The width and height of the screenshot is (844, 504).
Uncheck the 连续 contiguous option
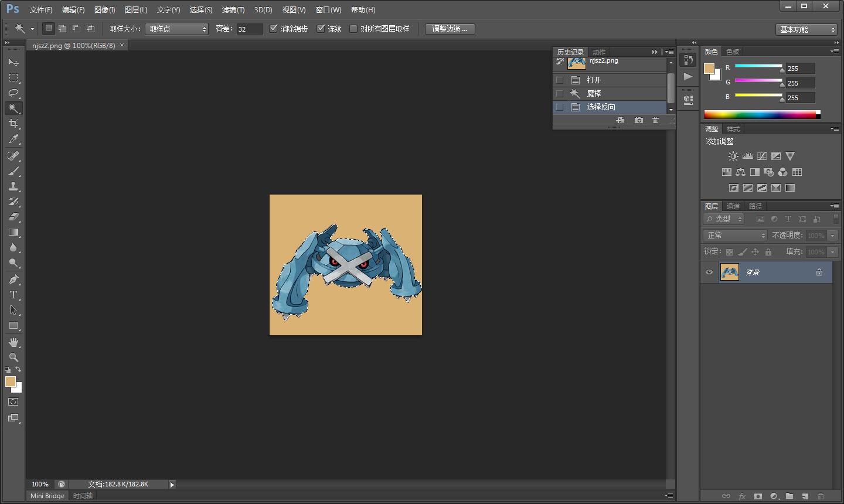(321, 29)
